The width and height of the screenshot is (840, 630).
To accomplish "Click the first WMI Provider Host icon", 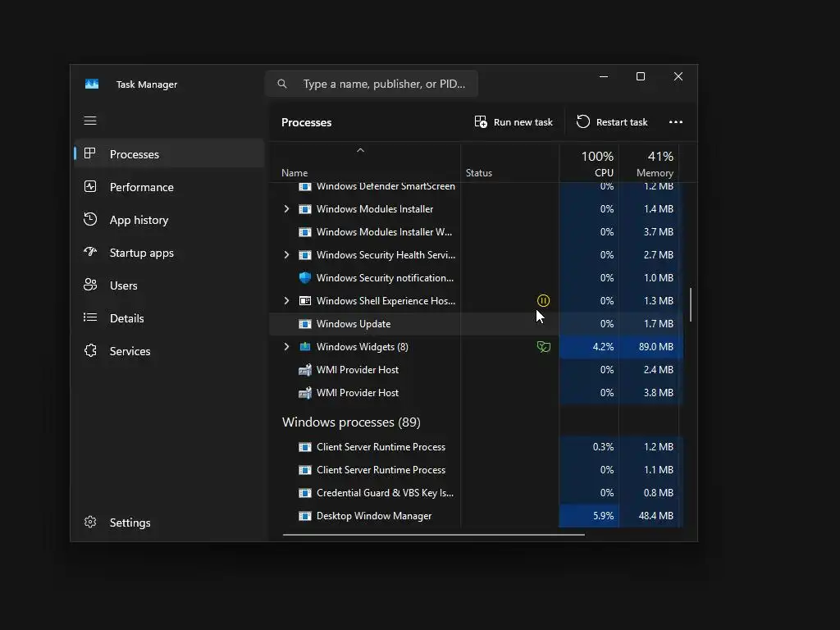I will click(x=305, y=370).
